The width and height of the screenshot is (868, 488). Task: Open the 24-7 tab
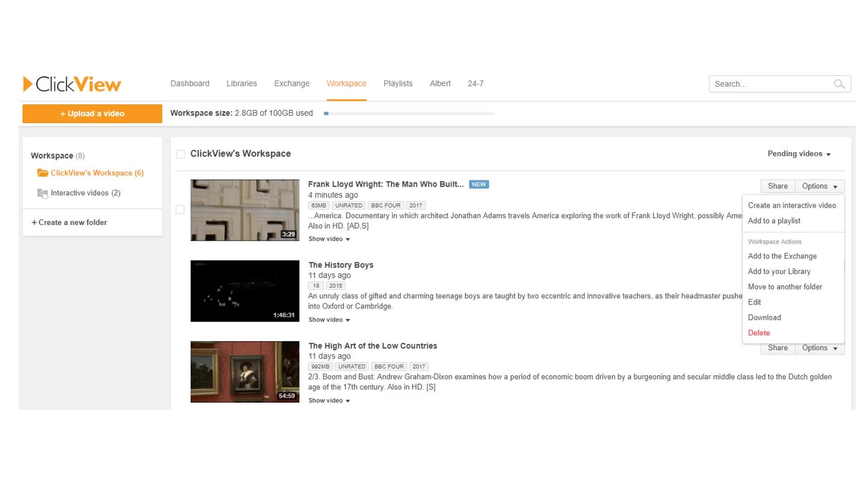[x=476, y=84]
